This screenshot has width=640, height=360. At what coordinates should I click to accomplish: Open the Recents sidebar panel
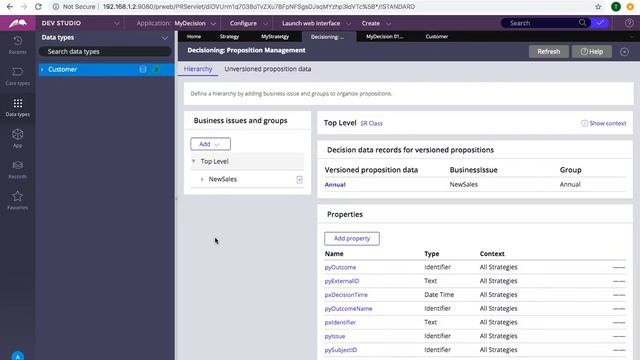(18, 45)
